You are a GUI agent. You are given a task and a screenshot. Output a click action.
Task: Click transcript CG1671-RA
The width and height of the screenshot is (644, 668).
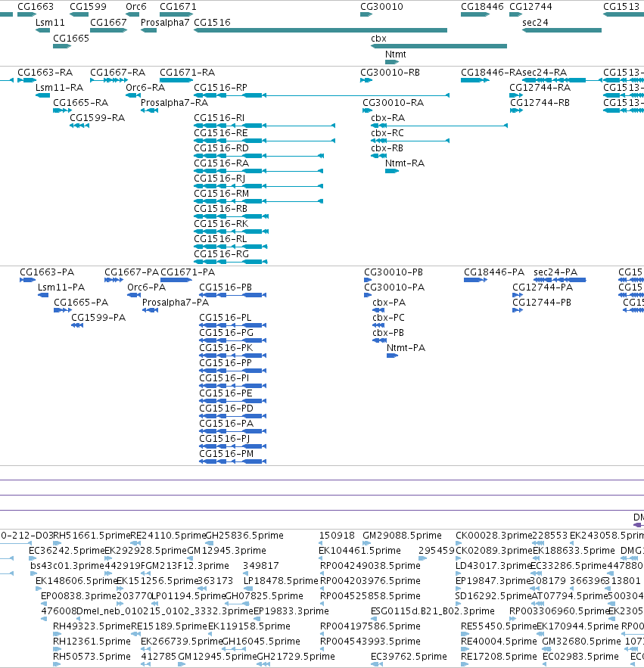(176, 80)
